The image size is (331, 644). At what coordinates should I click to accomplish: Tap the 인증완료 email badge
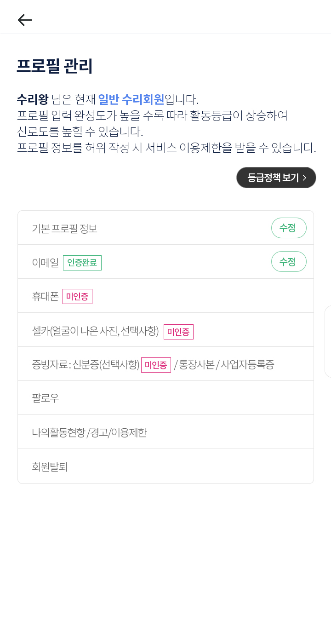click(82, 263)
